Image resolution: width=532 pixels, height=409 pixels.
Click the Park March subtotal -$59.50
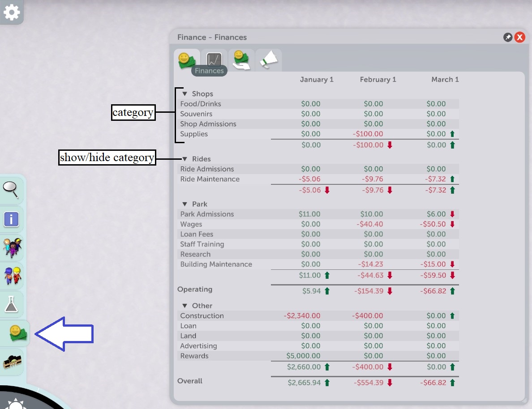click(x=433, y=275)
